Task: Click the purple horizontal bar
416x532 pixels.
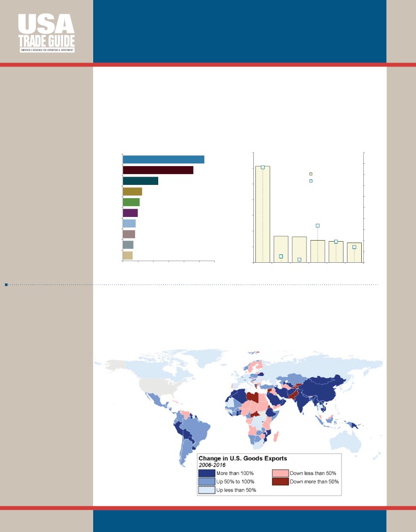Action: [130, 213]
